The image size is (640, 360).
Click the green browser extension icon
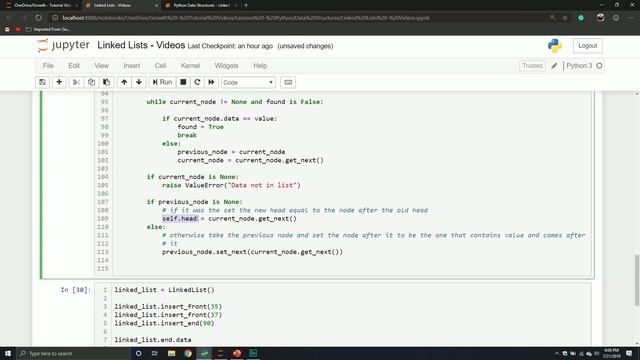581,18
